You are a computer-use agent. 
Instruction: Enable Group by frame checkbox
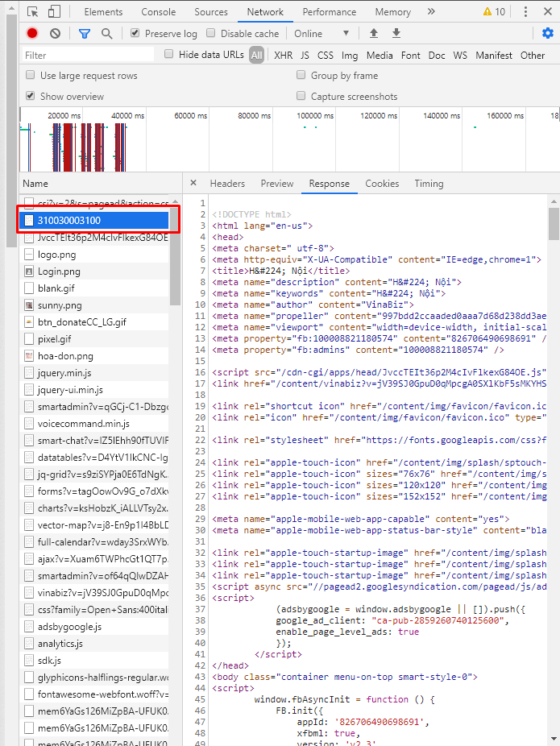point(301,75)
